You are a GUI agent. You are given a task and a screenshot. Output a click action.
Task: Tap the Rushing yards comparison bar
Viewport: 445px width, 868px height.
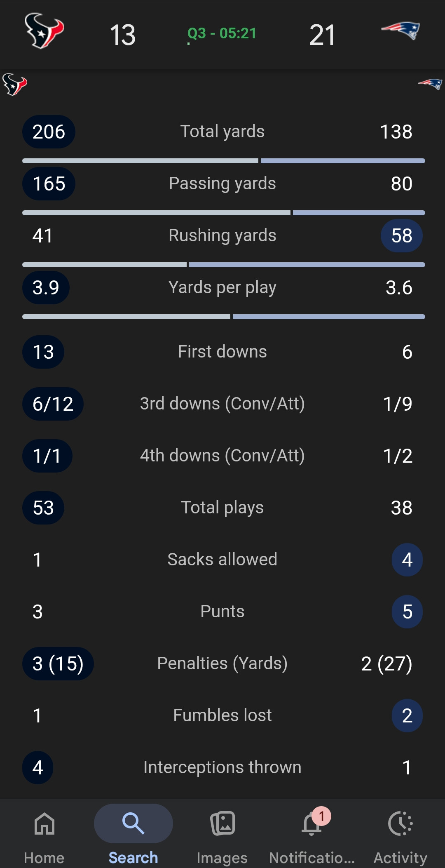[224, 265]
